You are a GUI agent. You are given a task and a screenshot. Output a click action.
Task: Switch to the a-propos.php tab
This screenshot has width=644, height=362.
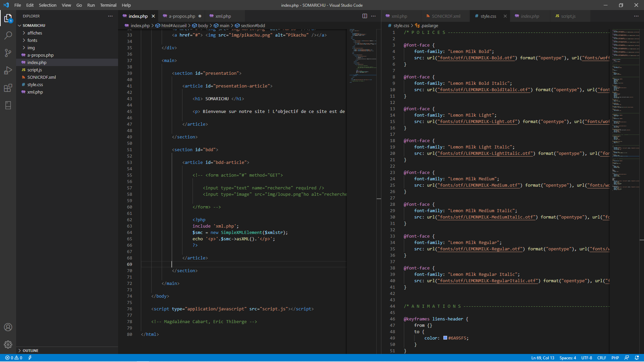click(182, 16)
